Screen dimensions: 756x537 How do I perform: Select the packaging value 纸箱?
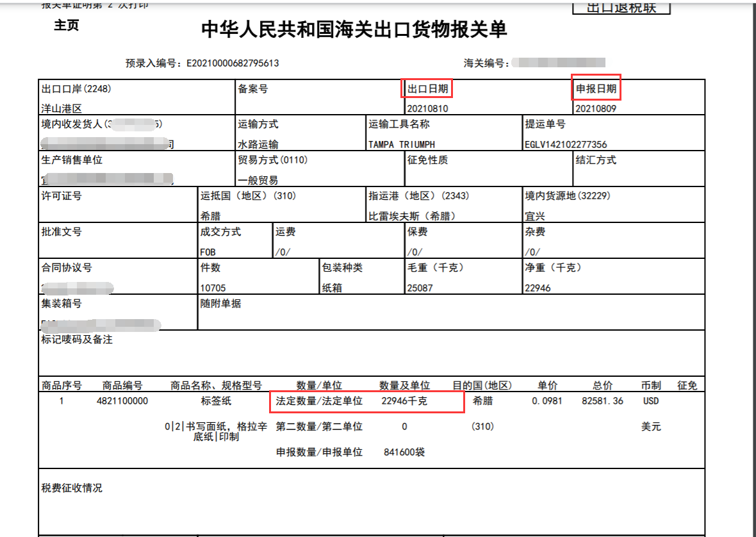tap(332, 288)
